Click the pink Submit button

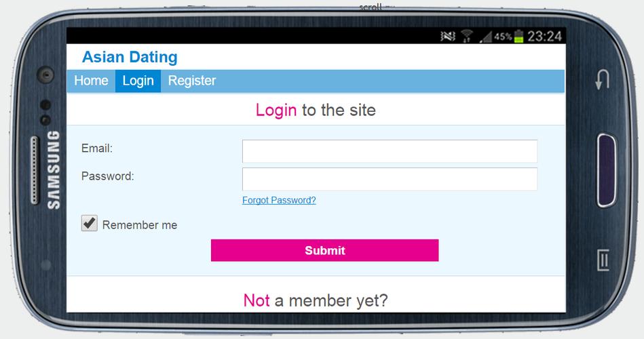tap(325, 250)
